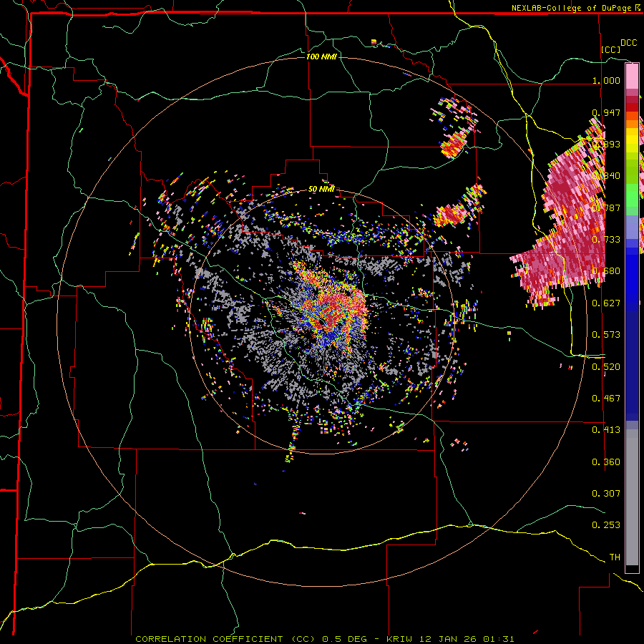Pick the yellow band in the color scale
The width and height of the screenshot is (644, 644).
[x=632, y=140]
